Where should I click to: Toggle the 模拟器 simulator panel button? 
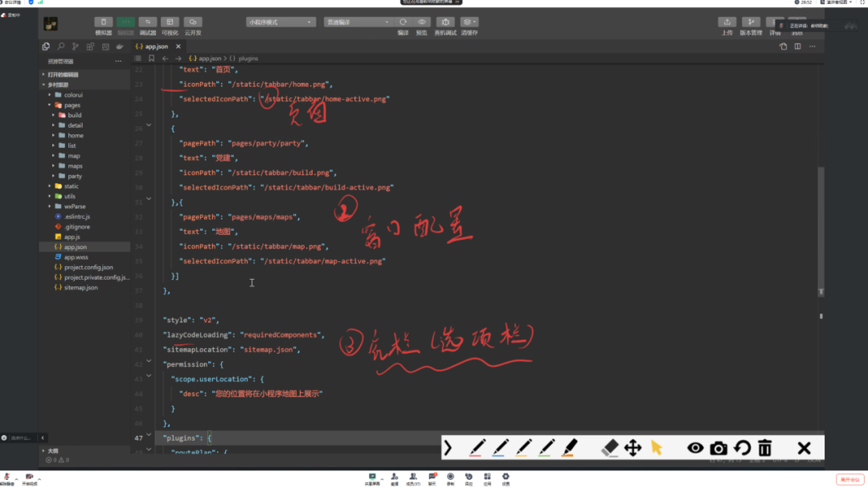tap(104, 23)
